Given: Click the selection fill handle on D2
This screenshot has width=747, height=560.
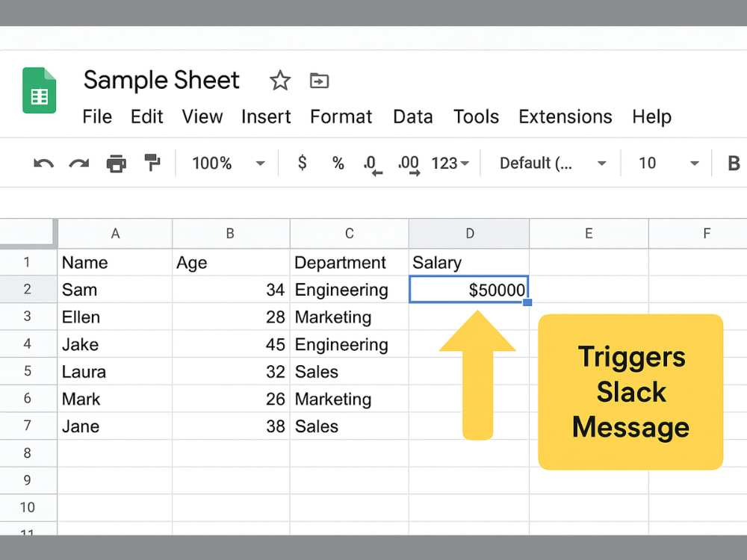Looking at the screenshot, I should tap(527, 302).
